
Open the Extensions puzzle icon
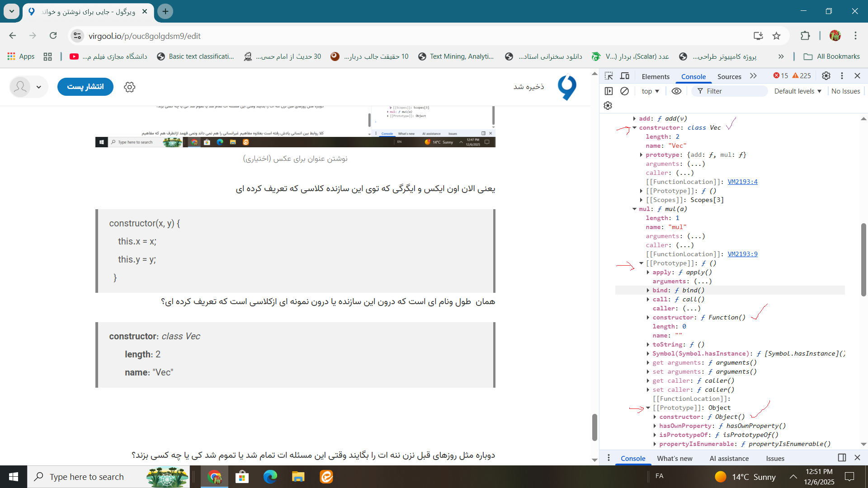[x=805, y=36]
